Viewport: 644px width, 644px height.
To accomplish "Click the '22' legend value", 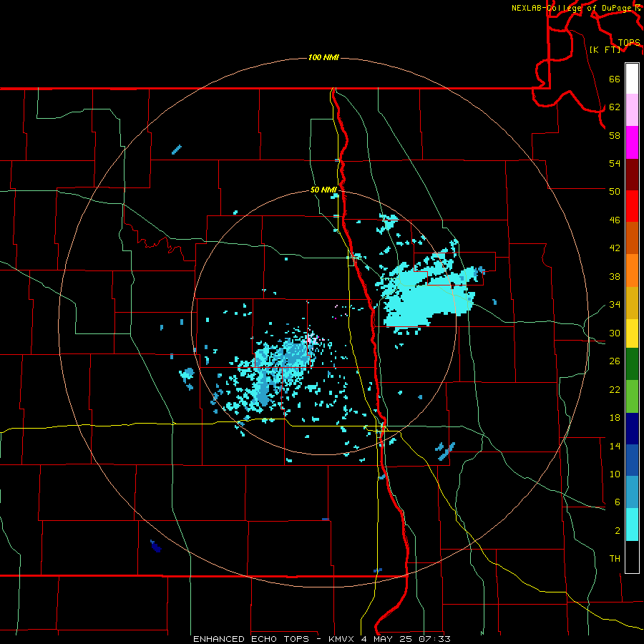I will point(615,389).
